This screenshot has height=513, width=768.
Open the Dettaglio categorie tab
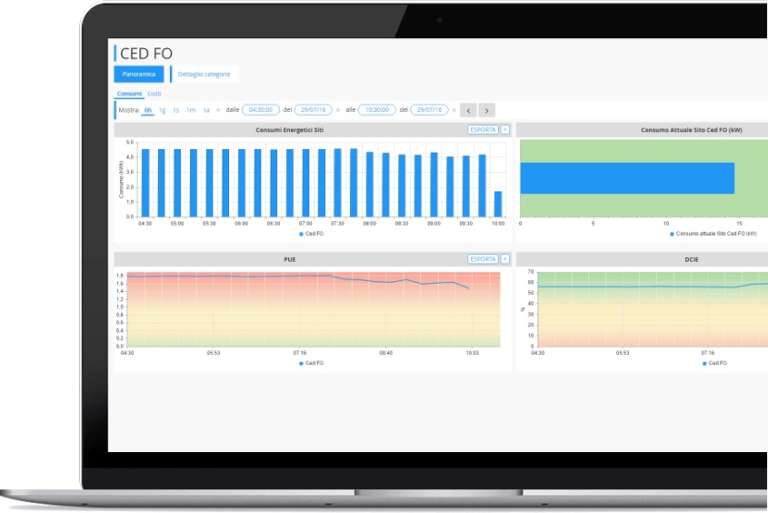[x=204, y=74]
